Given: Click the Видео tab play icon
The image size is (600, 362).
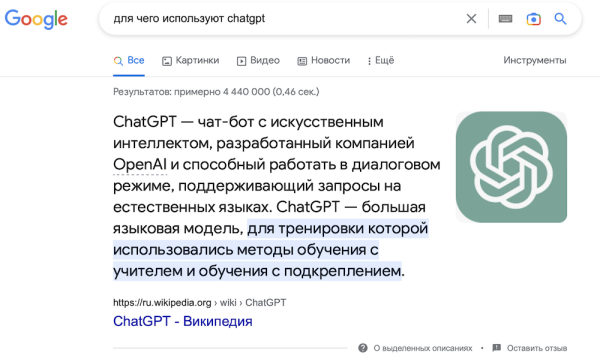Looking at the screenshot, I should [x=241, y=61].
